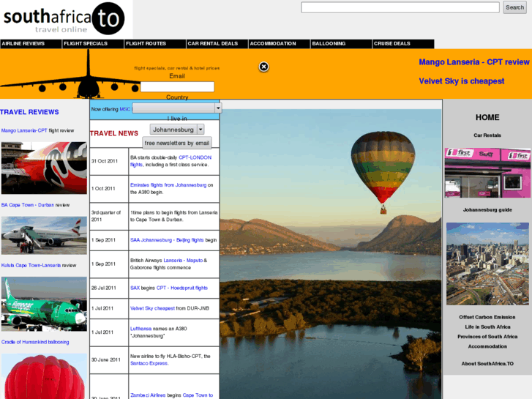Image resolution: width=532 pixels, height=399 pixels.
Task: Click the southafrica.to logo
Action: 64,19
